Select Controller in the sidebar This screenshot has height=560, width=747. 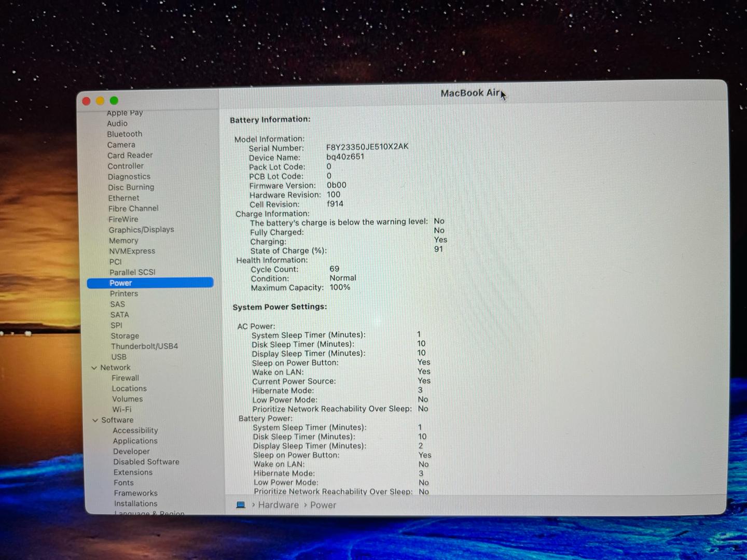tap(126, 166)
